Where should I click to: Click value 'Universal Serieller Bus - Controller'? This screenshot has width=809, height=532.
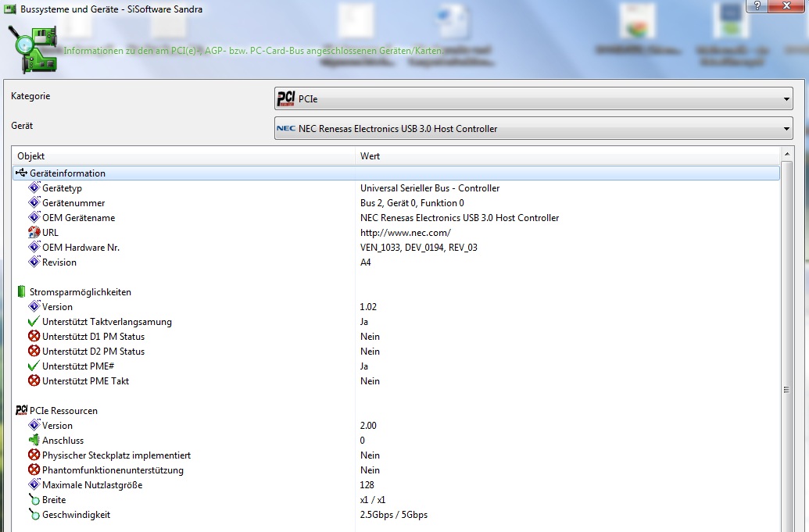click(430, 188)
